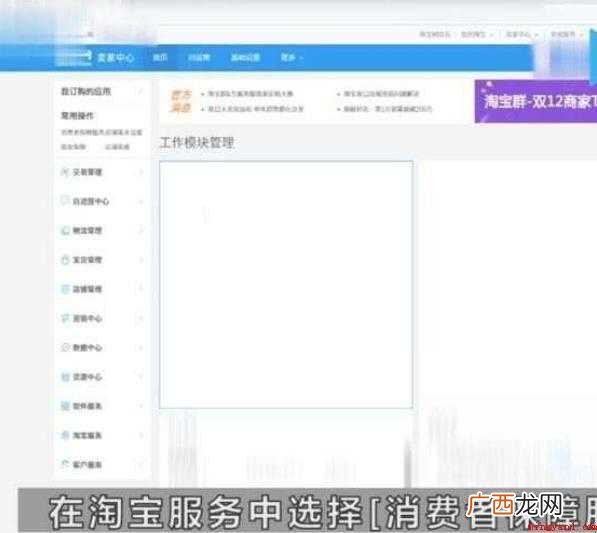Expand the 货源中心 chevron
597x533 pixels.
[141, 377]
